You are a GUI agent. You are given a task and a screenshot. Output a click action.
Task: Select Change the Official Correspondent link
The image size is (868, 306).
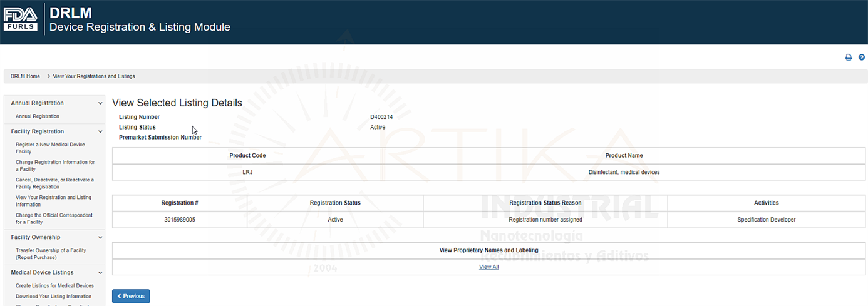(x=54, y=218)
